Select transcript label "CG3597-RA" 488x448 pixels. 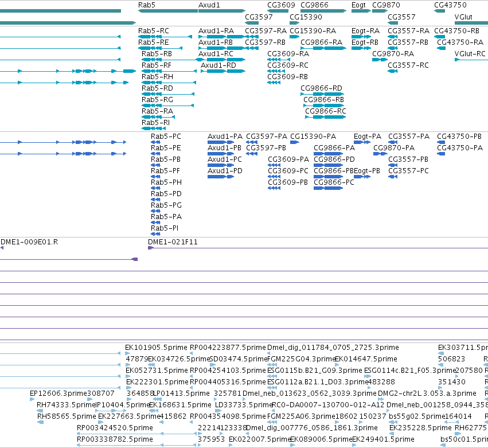coord(266,31)
